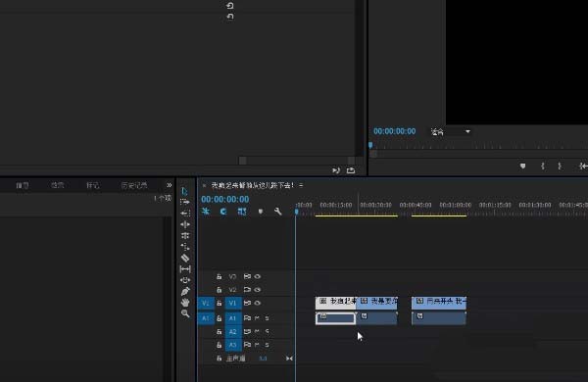Click the lower reset parameter arrow
The image size is (588, 382).
click(230, 17)
